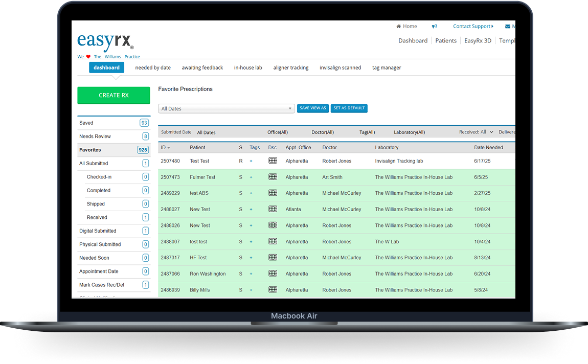Open the EasyRx 3D menu
This screenshot has width=588, height=364.
point(478,40)
